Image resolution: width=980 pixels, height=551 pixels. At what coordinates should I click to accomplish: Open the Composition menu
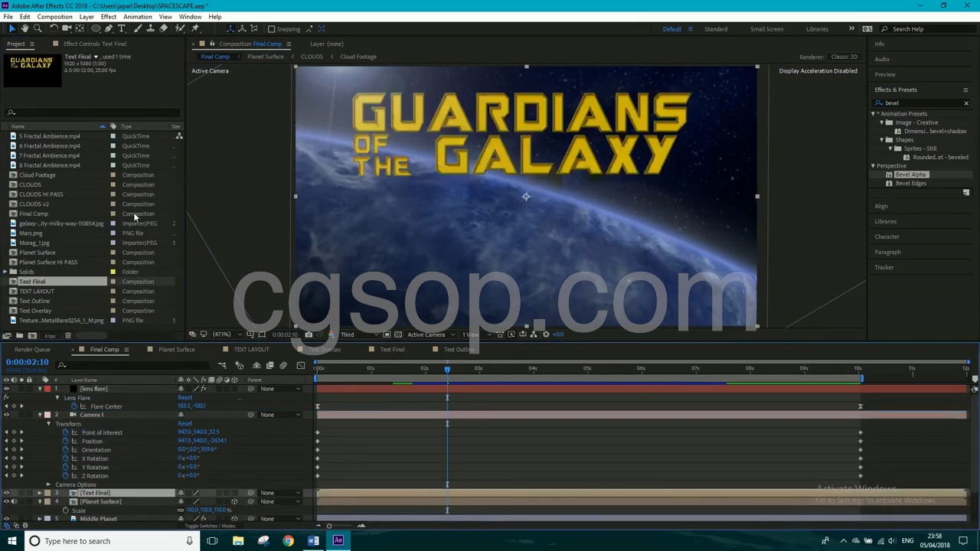54,17
